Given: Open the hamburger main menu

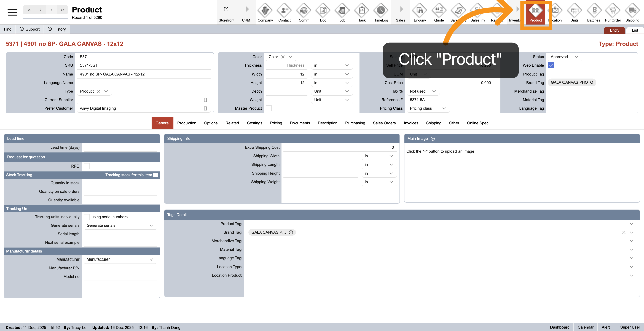Looking at the screenshot, I should click(x=12, y=12).
